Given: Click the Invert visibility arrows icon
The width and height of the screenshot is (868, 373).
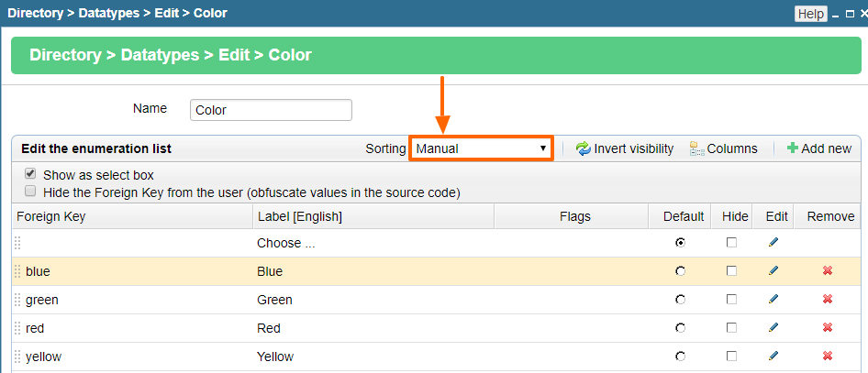Looking at the screenshot, I should [x=584, y=148].
